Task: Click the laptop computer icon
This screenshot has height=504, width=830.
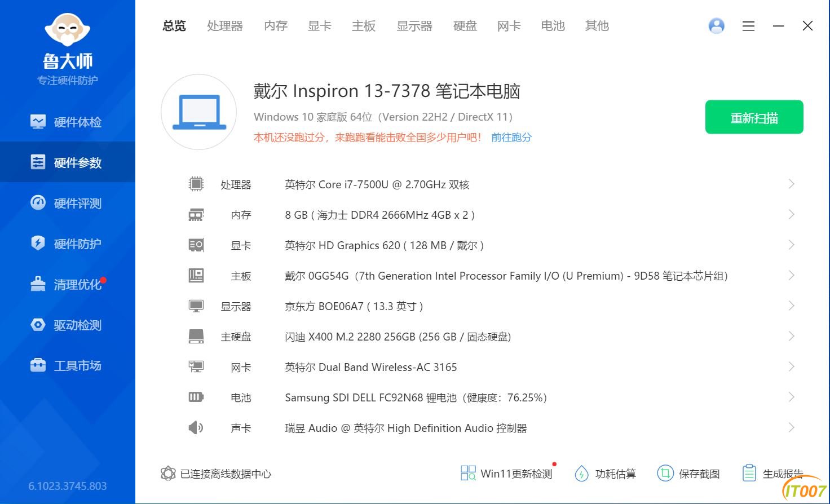Action: point(199,112)
